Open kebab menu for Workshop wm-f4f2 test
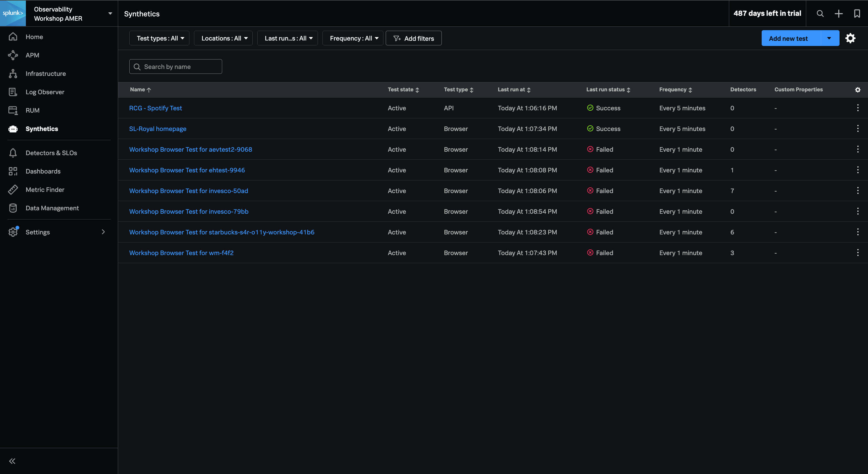The image size is (868, 474). [x=858, y=253]
